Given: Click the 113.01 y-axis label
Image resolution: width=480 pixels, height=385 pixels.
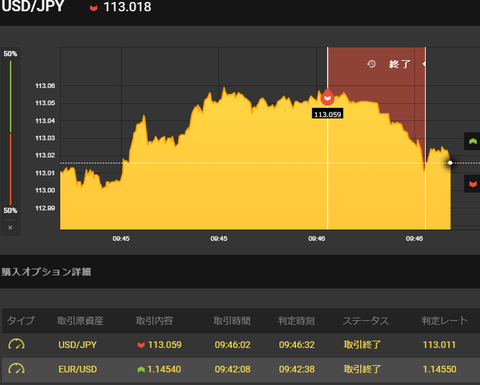Looking at the screenshot, I should click(x=45, y=173).
